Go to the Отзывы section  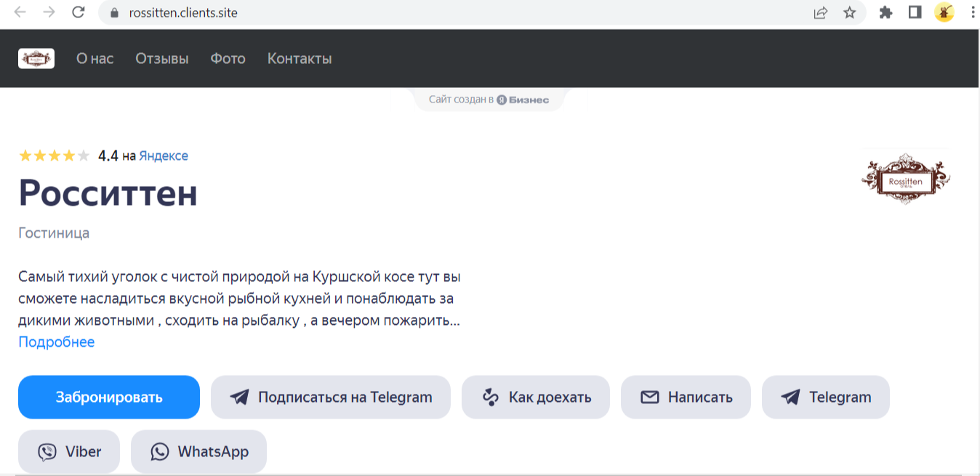click(162, 59)
